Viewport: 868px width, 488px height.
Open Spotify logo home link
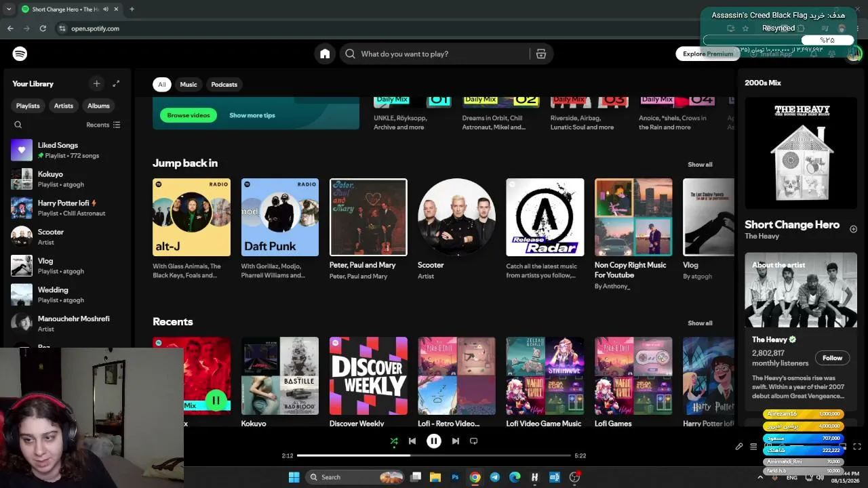tap(20, 54)
